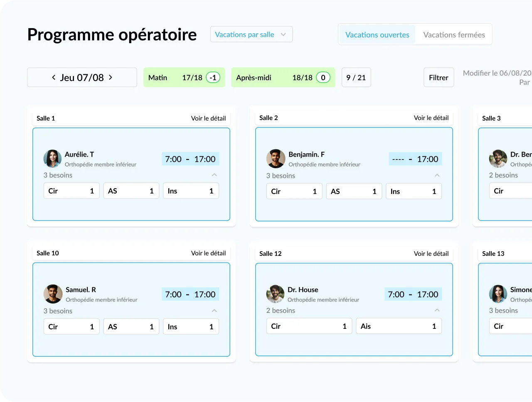532x402 pixels.
Task: Select the AS need box in Salle 10
Action: pos(131,327)
